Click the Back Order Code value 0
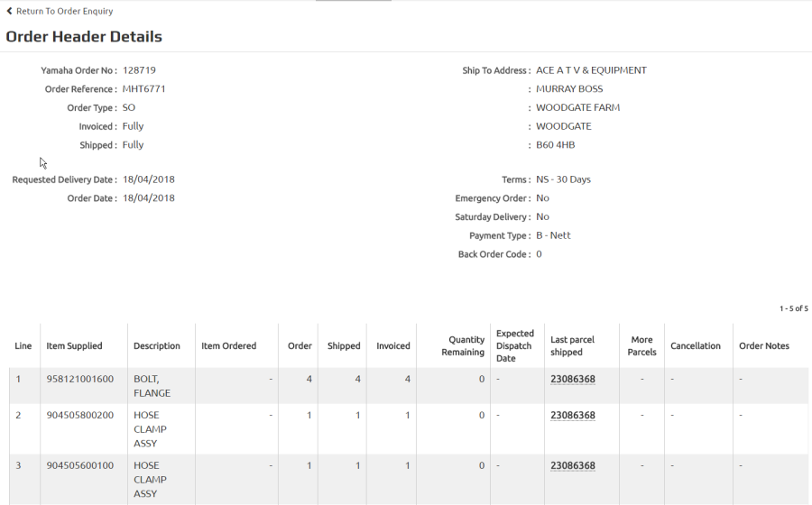Screen dimensions: 812x505 [x=540, y=254]
